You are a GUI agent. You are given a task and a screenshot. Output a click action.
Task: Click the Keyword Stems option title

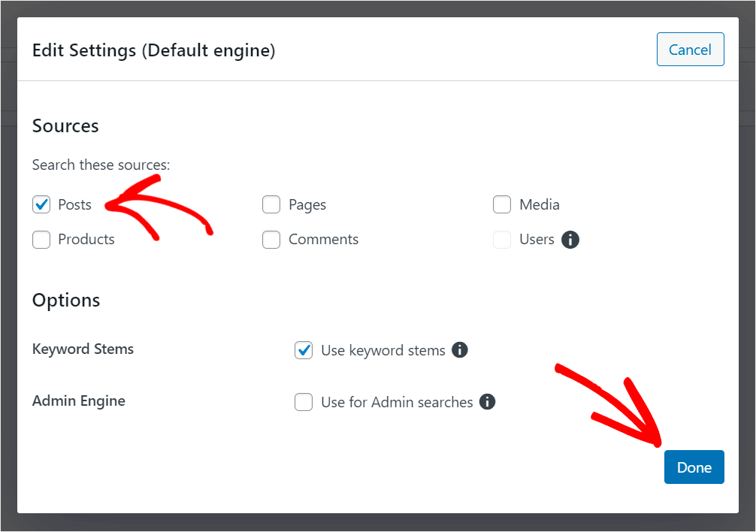point(83,349)
